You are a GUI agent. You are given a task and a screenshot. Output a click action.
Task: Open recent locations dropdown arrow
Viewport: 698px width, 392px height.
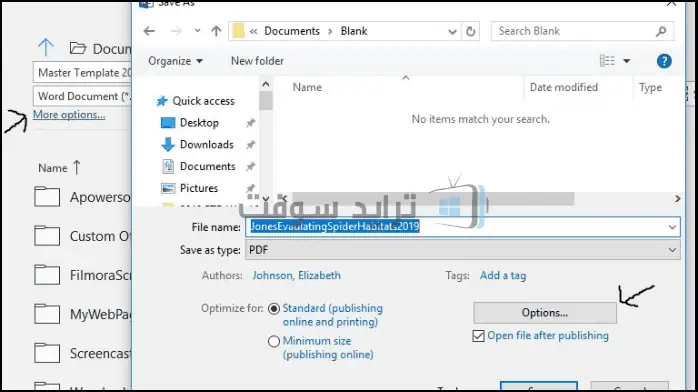(197, 31)
